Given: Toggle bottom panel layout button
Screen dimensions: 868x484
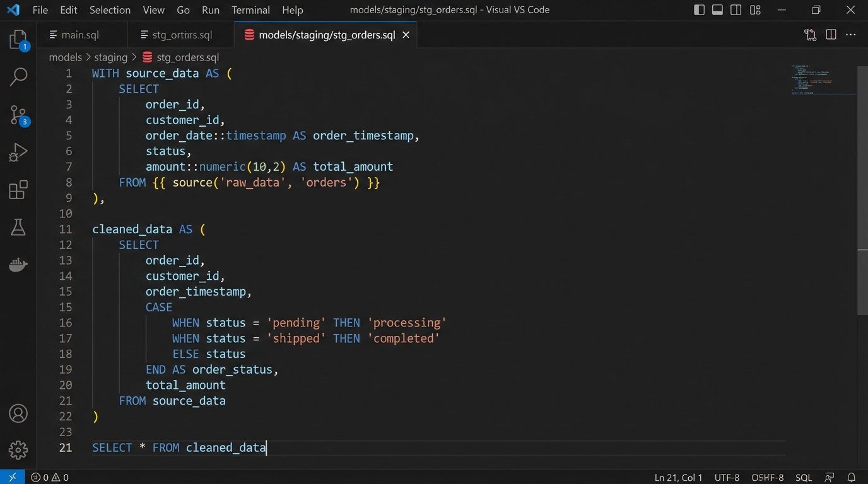Looking at the screenshot, I should point(717,10).
